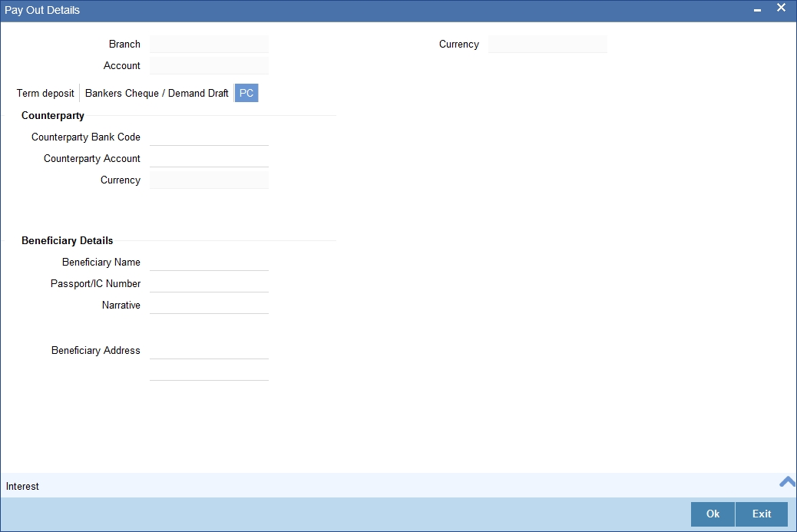
Task: Click the Passport/IC Number label
Action: pyautogui.click(x=95, y=283)
